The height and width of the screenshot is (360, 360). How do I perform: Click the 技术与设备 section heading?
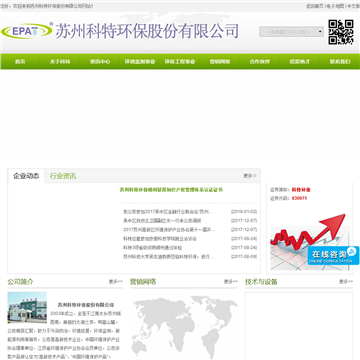261,282
